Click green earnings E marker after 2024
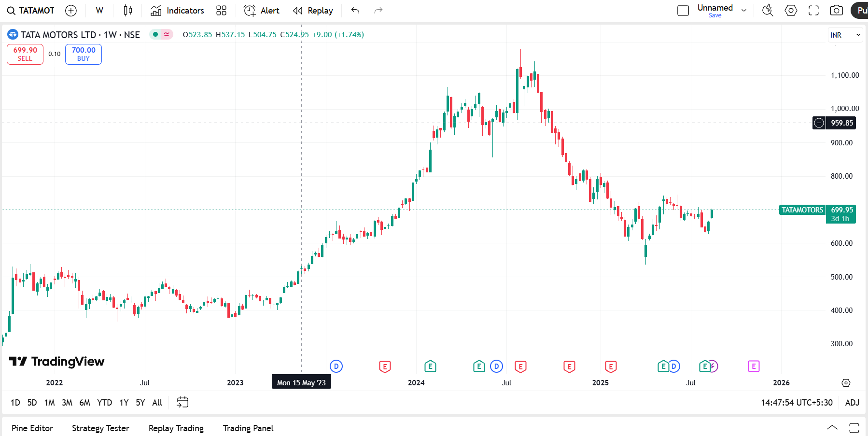 pos(430,366)
